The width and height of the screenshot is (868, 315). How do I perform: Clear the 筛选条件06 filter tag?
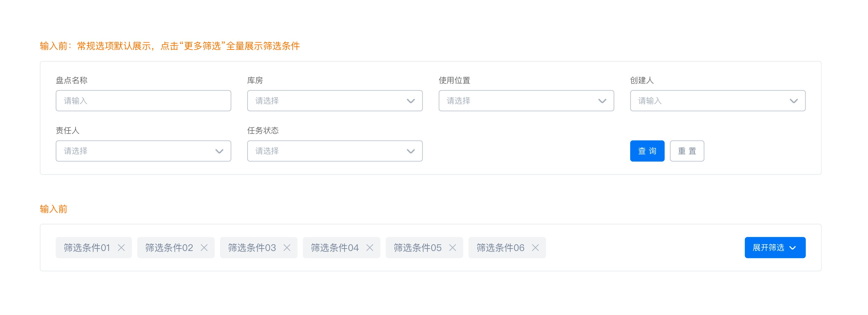536,247
